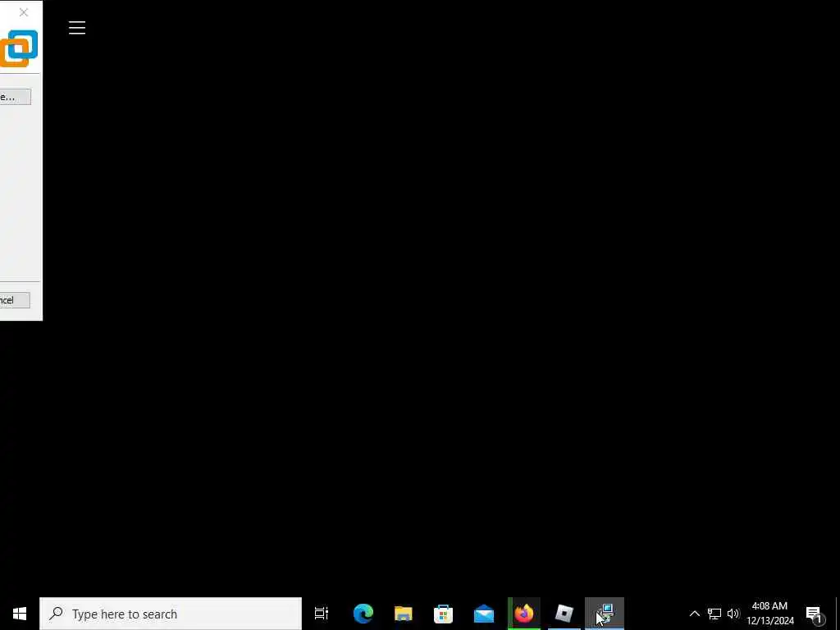Image resolution: width=840 pixels, height=630 pixels.
Task: Click the Cancel button in the dialog
Action: click(15, 300)
